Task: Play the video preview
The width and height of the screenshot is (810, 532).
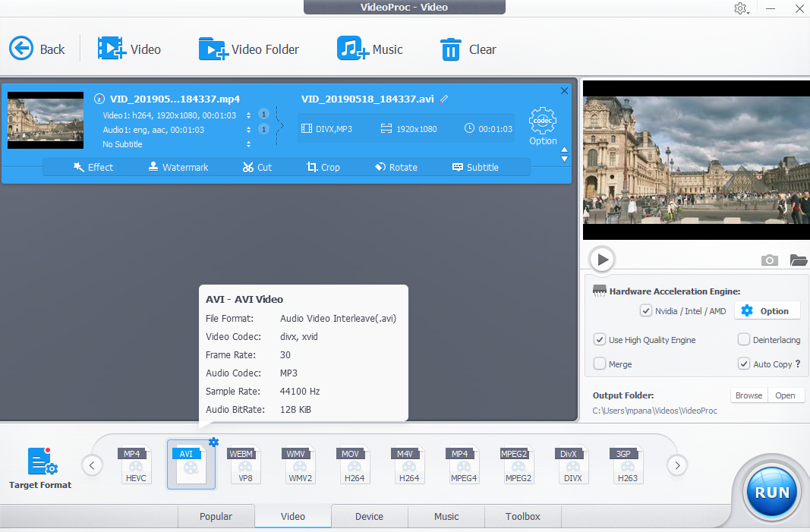Action: pyautogui.click(x=603, y=260)
